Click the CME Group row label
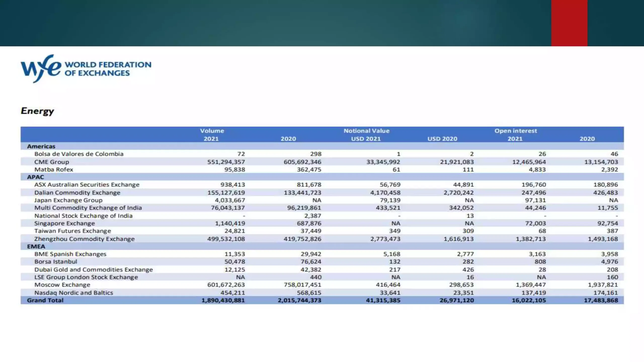 (52, 162)
